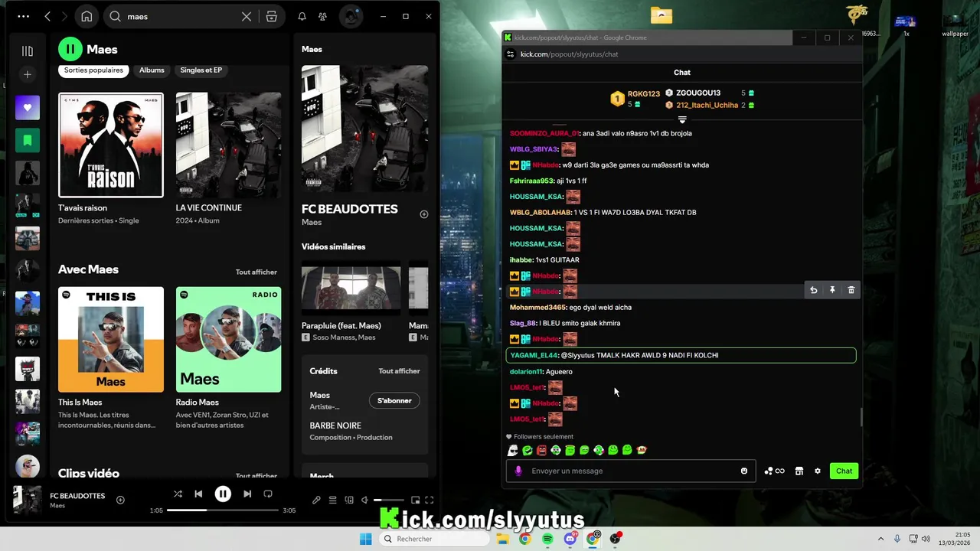
Task: Open the This Is Maes playlist
Action: [111, 340]
